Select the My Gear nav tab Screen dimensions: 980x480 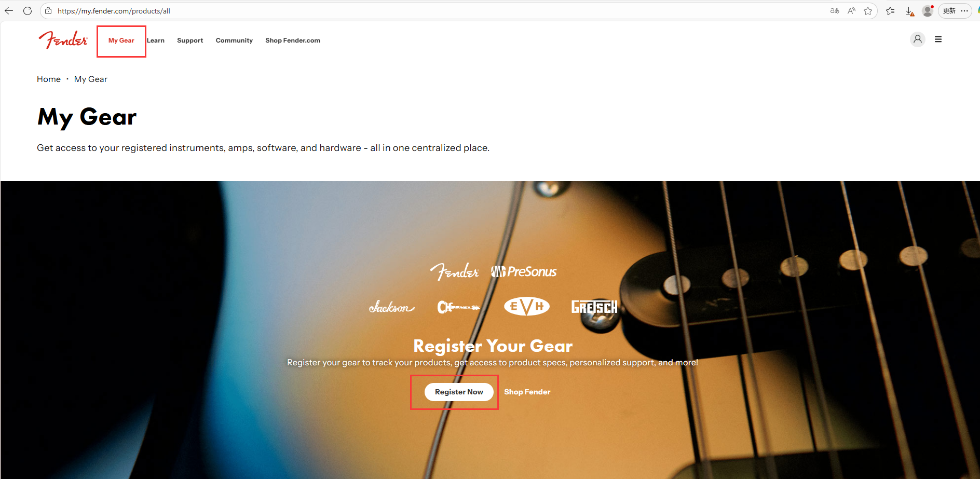click(121, 40)
